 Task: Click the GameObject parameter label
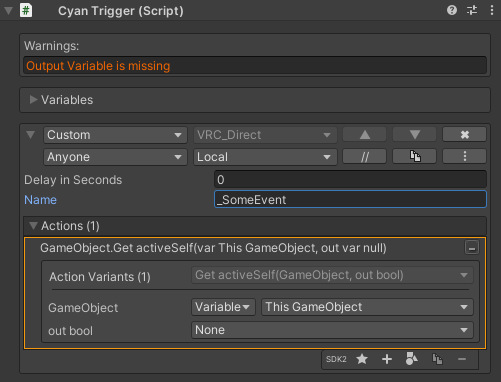(x=83, y=308)
